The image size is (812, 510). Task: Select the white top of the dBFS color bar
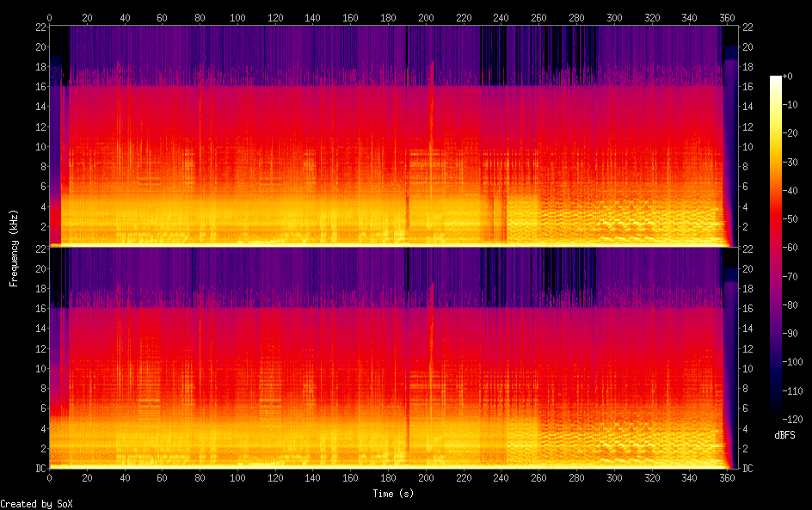click(x=776, y=79)
